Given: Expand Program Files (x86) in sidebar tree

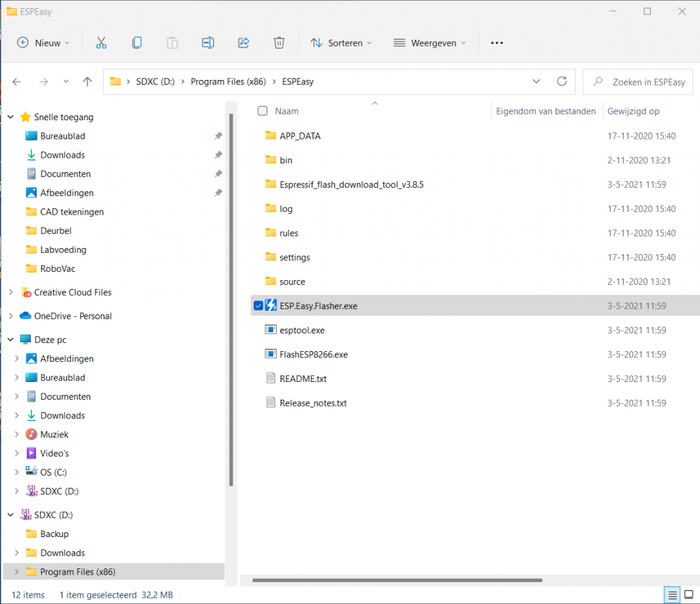Looking at the screenshot, I should click(16, 571).
